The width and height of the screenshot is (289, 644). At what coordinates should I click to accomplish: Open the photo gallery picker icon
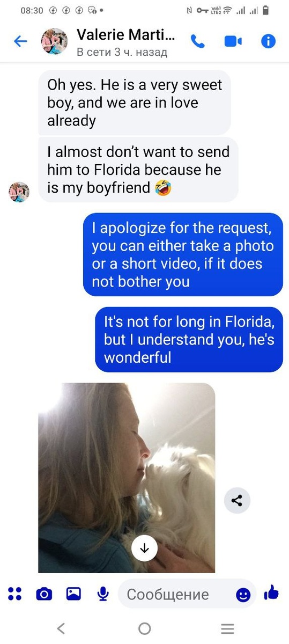(73, 594)
